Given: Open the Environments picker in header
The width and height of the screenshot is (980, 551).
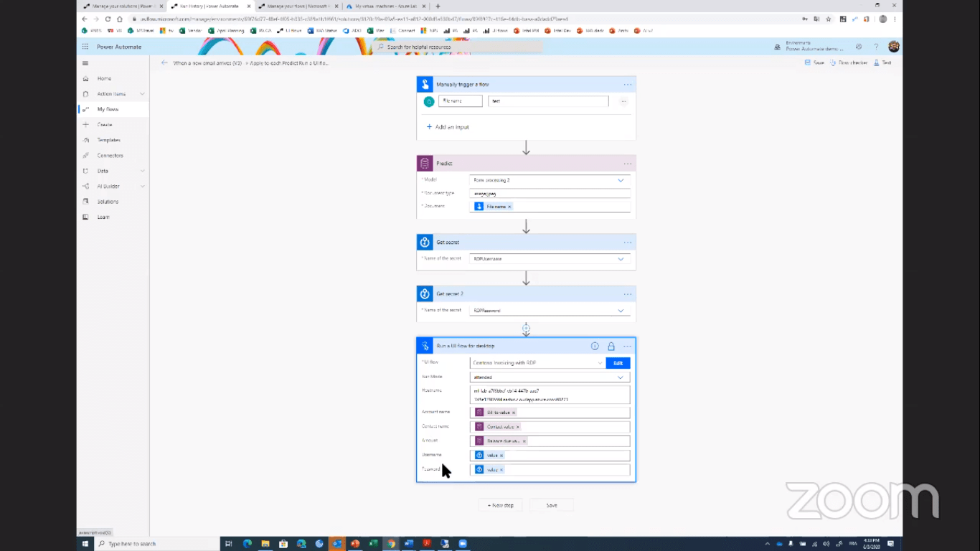Looking at the screenshot, I should click(809, 47).
